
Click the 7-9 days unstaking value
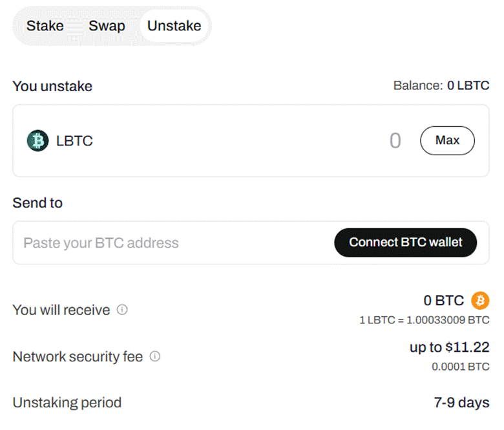pos(461,403)
